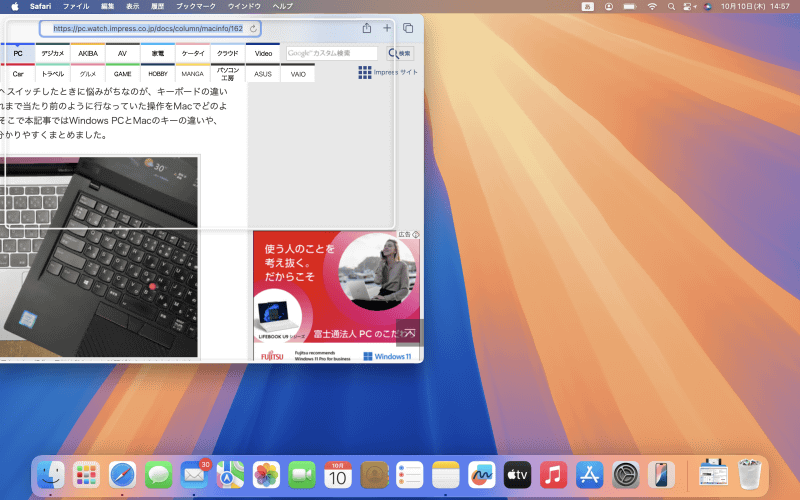800x500 pixels.
Task: Open Spotlight search in menu bar
Action: [671, 7]
